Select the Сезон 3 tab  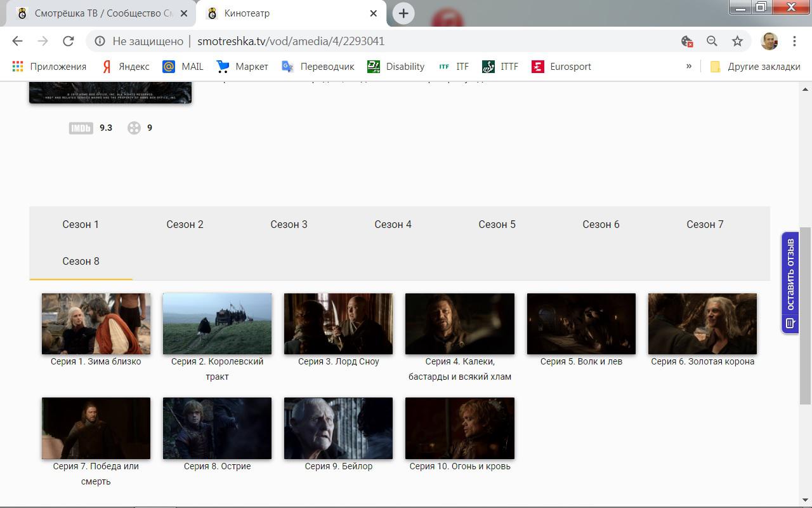[289, 224]
